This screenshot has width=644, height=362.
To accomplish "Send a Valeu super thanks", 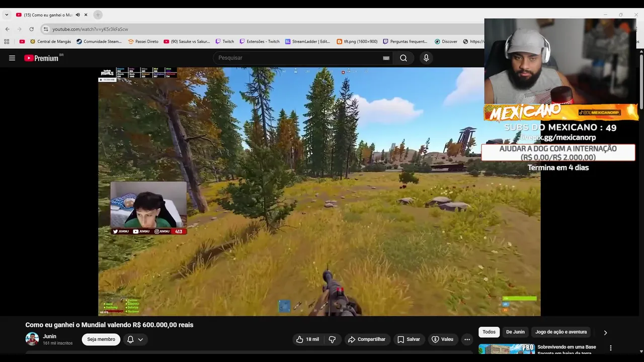I will [443, 339].
